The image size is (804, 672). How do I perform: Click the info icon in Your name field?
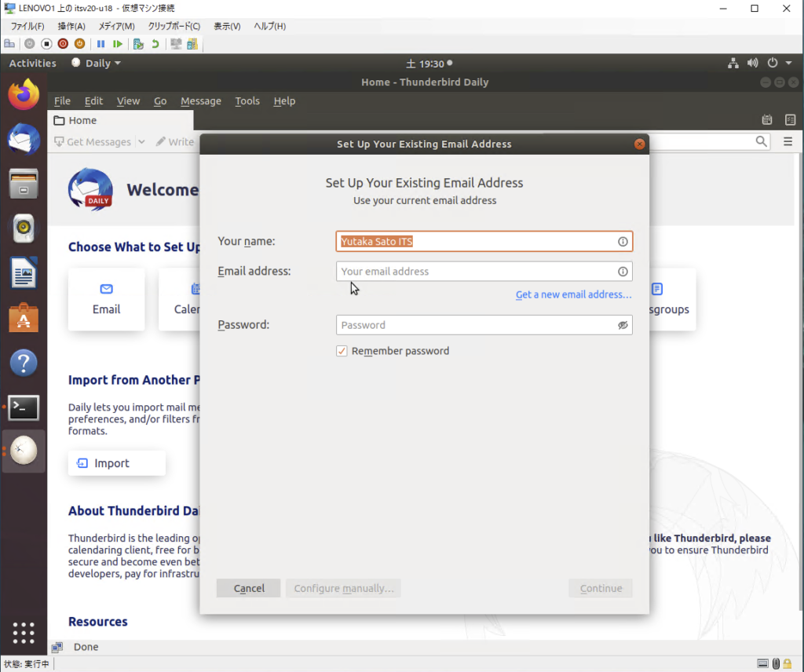pyautogui.click(x=623, y=242)
